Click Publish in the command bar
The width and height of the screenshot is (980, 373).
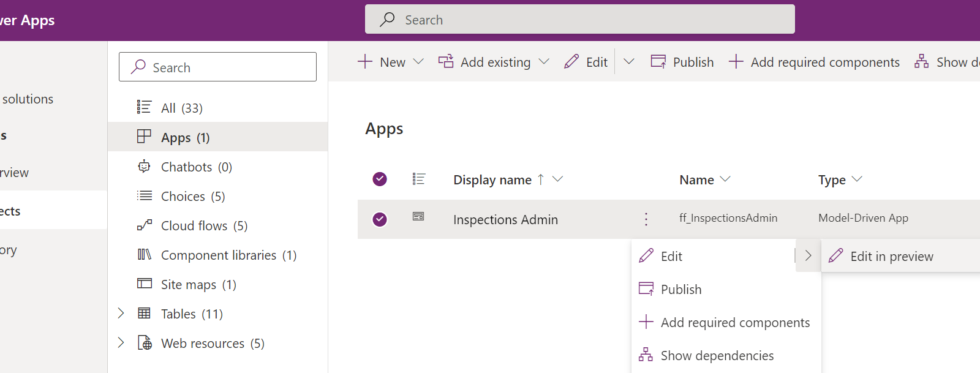pos(693,62)
